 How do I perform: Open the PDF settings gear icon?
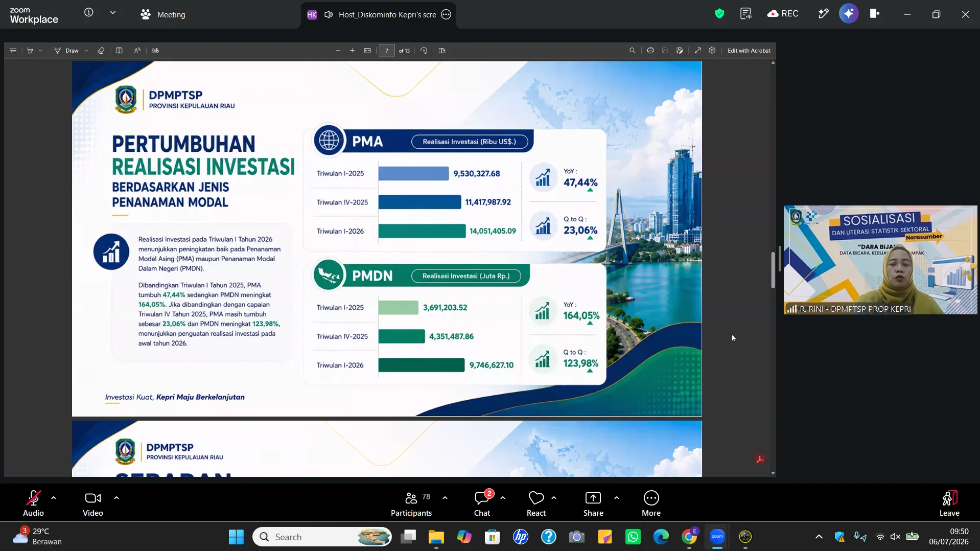pyautogui.click(x=712, y=51)
